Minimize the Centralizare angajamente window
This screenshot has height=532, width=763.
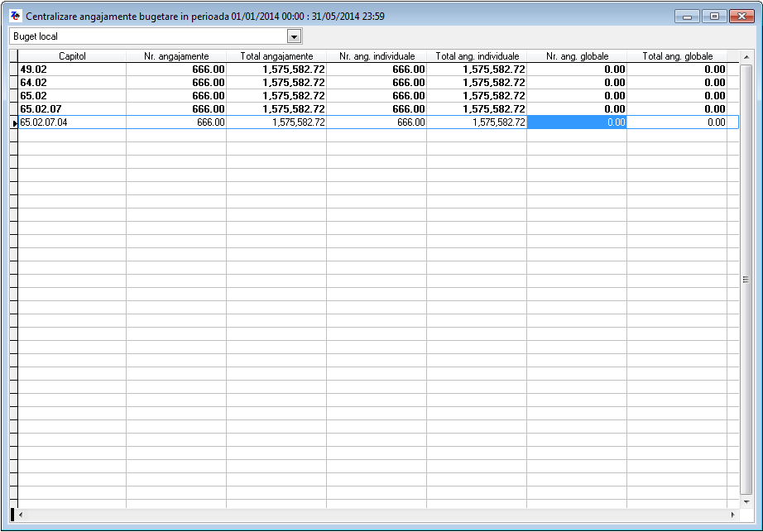coord(687,17)
